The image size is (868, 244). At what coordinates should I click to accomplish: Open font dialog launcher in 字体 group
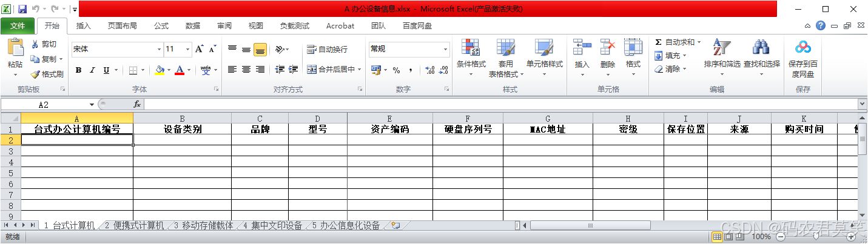click(x=217, y=89)
